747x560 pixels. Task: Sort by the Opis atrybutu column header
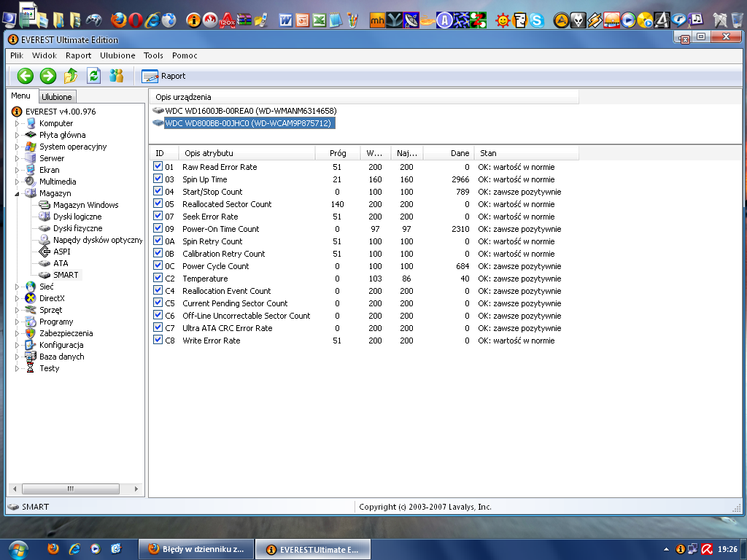[247, 153]
